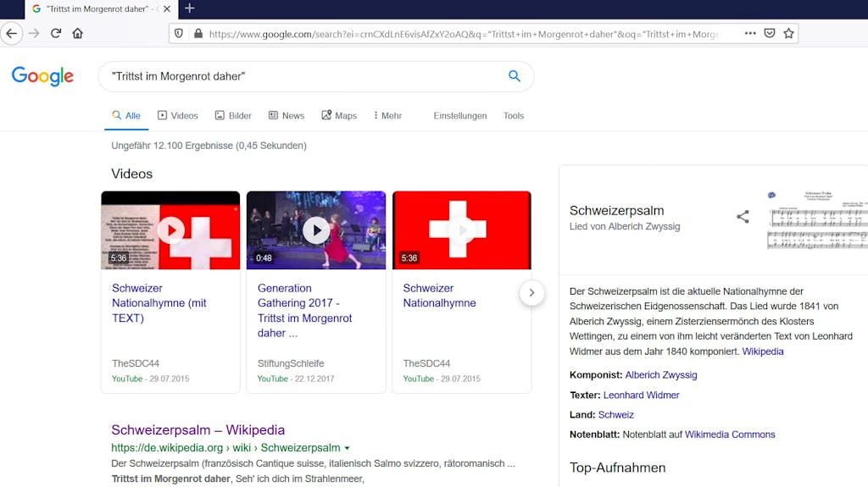
Task: Go back with browser back arrow
Action: coord(12,33)
